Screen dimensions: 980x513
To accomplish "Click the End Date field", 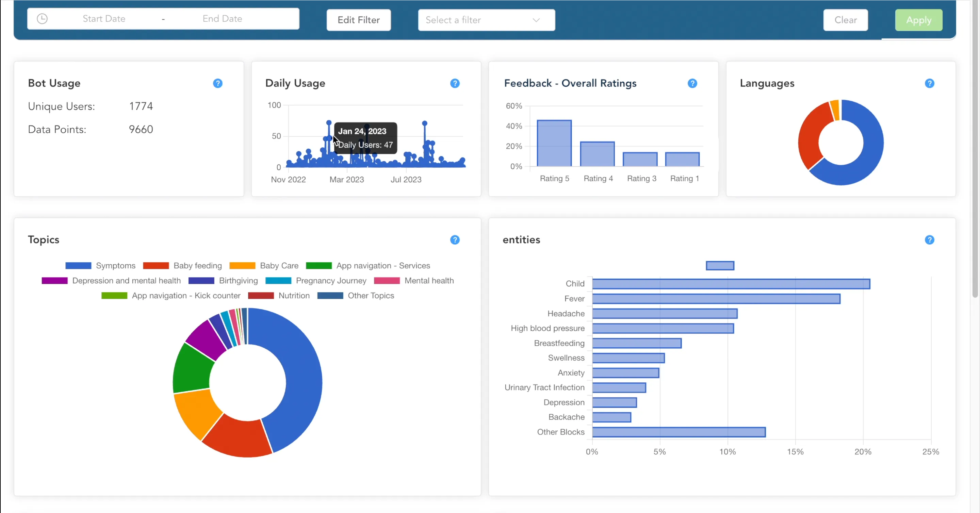I will click(x=222, y=19).
